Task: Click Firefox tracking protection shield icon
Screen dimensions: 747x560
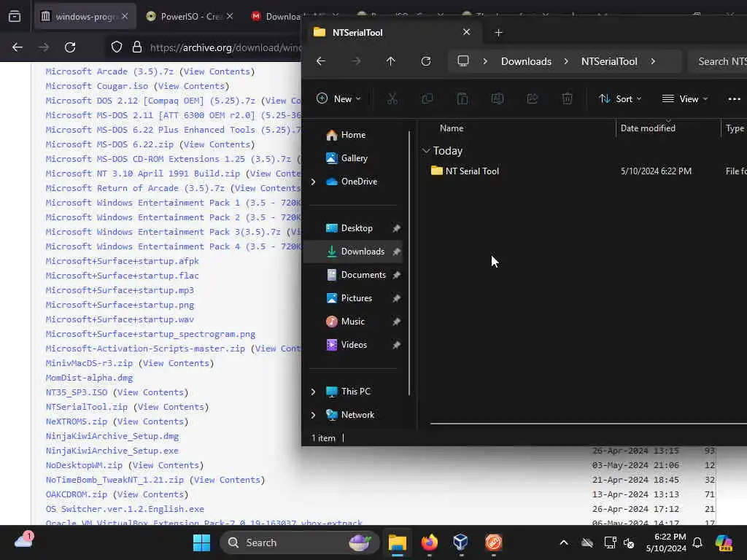Action: (x=117, y=47)
